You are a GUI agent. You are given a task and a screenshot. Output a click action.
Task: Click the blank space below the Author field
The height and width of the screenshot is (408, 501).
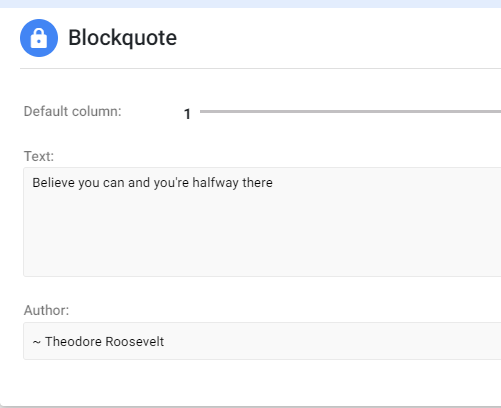(x=262, y=382)
